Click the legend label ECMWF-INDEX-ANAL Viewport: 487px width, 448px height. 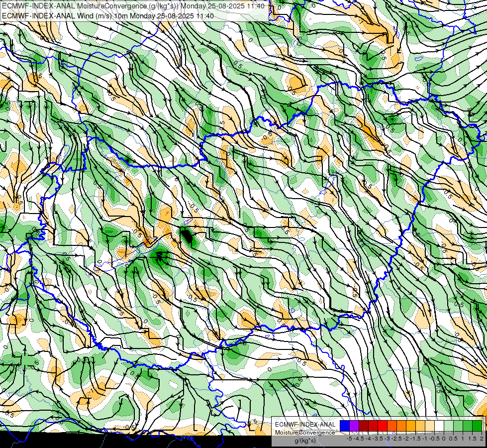(305, 425)
